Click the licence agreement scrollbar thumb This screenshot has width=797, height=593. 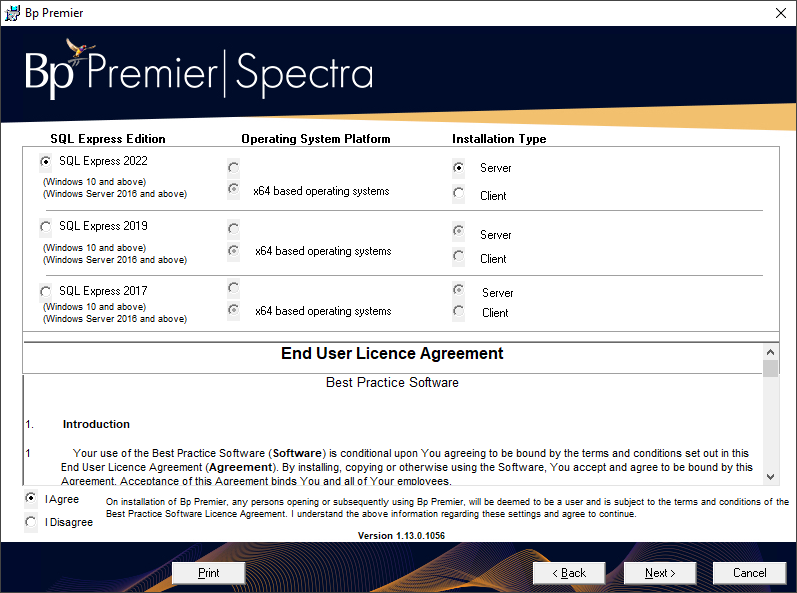pos(771,368)
